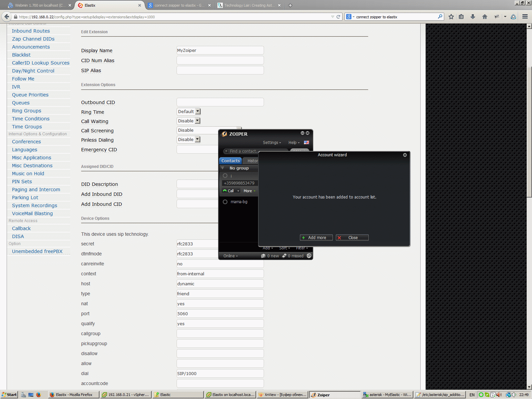Screen dimensions: 532x399
Task: Go to the Firefox home page
Action: click(485, 17)
